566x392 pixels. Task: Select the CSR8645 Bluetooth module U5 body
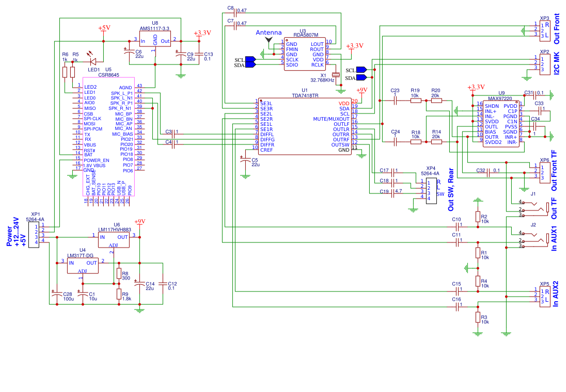point(108,137)
